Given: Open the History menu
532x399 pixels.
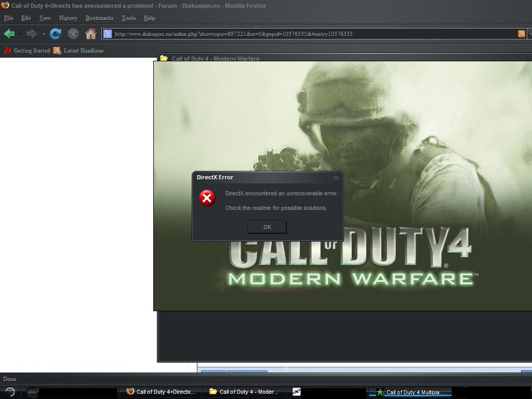Looking at the screenshot, I should pyautogui.click(x=68, y=18).
